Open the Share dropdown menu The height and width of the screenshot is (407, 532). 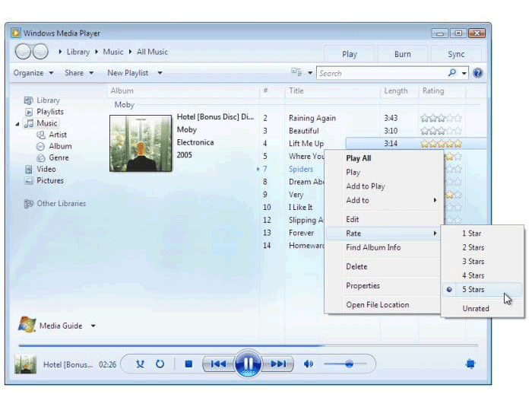[79, 73]
